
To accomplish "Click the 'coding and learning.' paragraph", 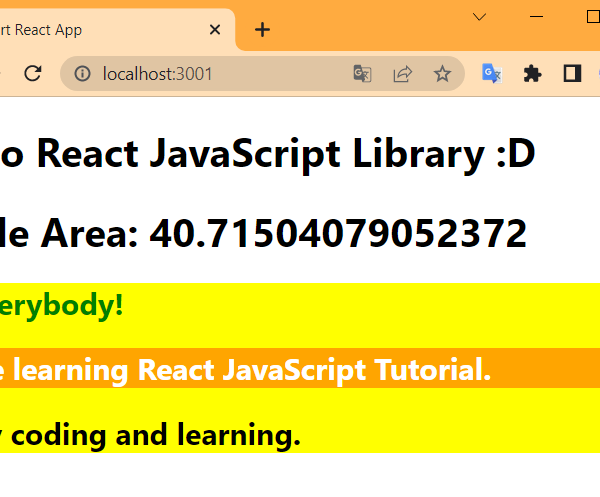I will (150, 435).
